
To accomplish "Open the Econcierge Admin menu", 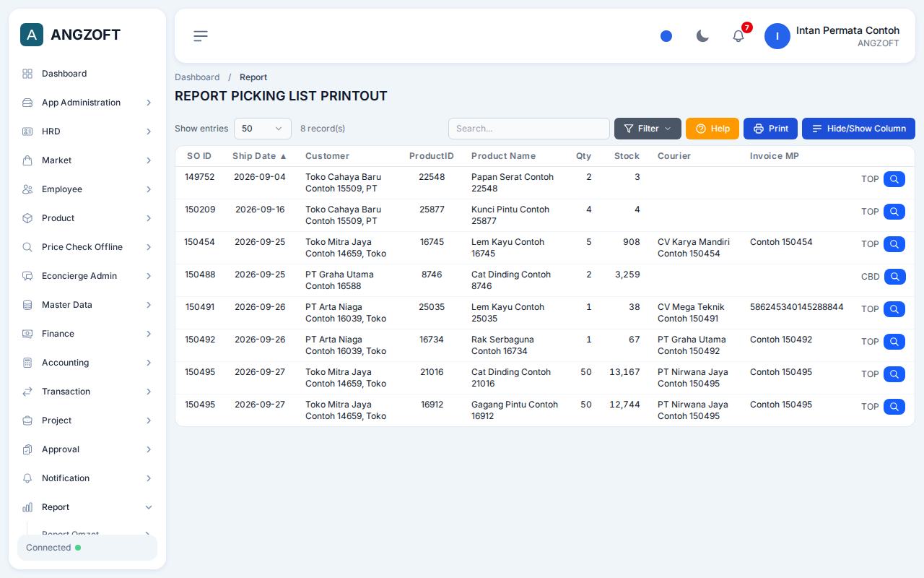I will (x=87, y=276).
